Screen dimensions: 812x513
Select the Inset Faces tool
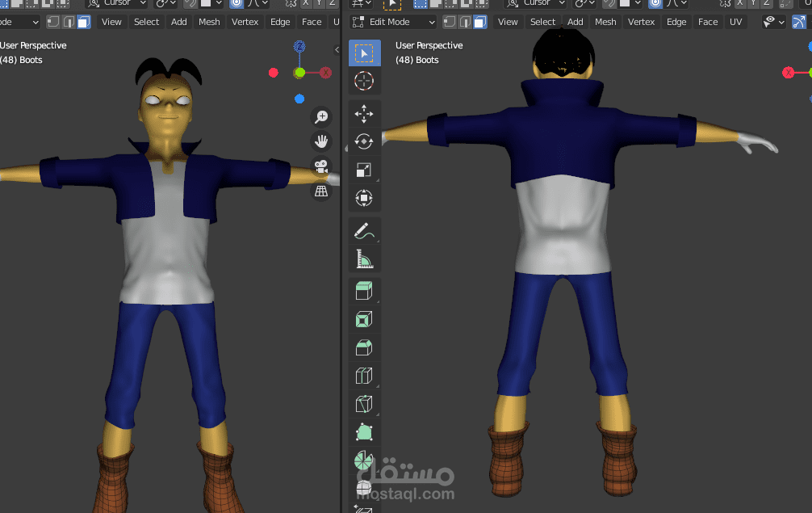pyautogui.click(x=364, y=319)
